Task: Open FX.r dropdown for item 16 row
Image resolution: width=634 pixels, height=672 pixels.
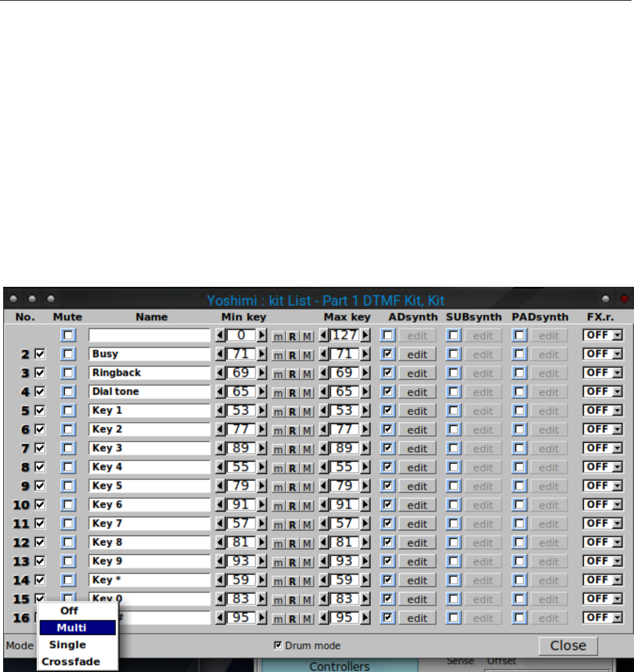Action: tap(602, 618)
